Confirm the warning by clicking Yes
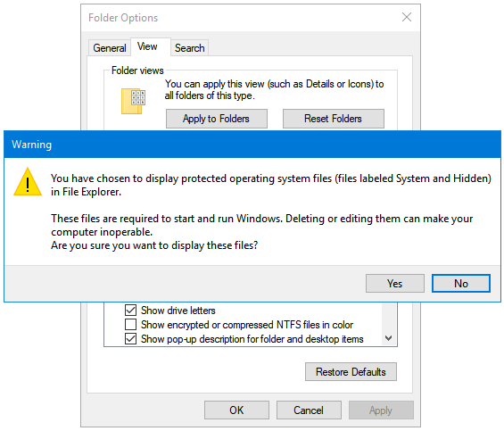Viewport: 504px width, 431px height. pyautogui.click(x=394, y=284)
